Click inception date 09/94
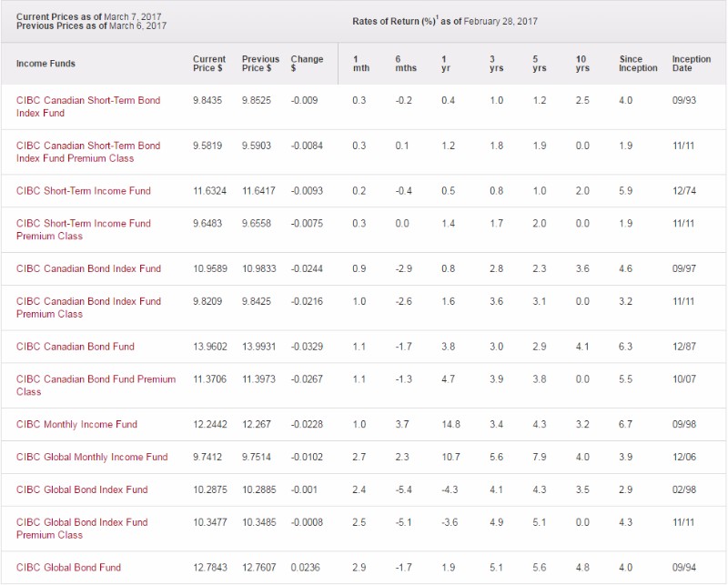The image size is (728, 585). tap(684, 568)
